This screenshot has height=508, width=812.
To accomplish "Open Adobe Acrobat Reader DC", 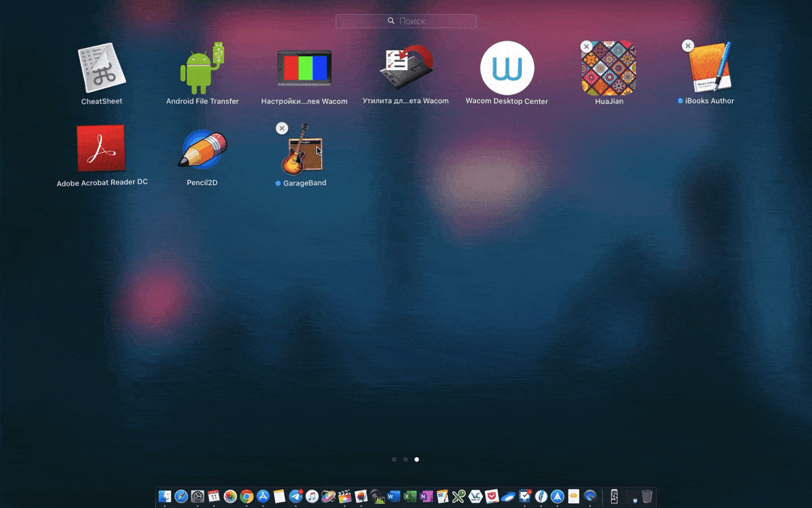I will 101,148.
